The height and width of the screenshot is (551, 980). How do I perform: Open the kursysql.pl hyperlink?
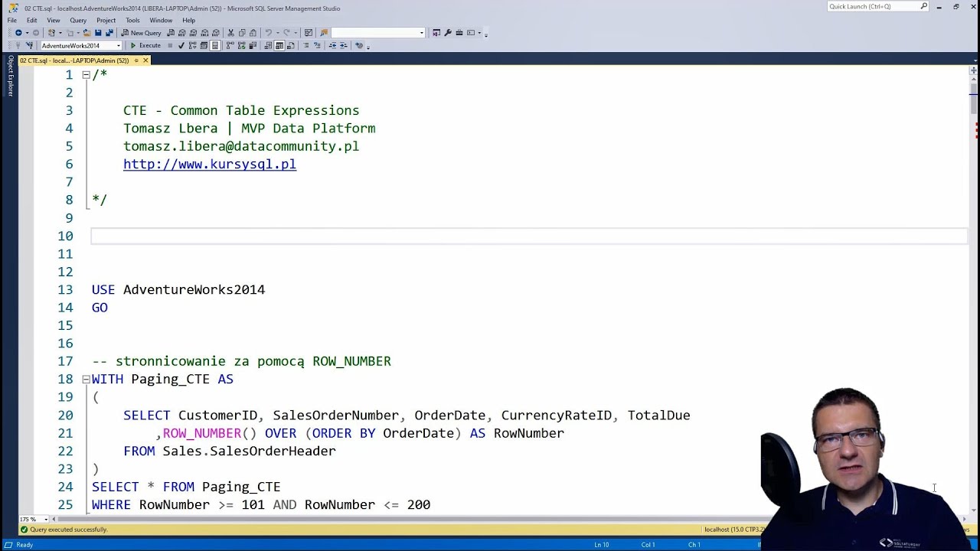209,164
